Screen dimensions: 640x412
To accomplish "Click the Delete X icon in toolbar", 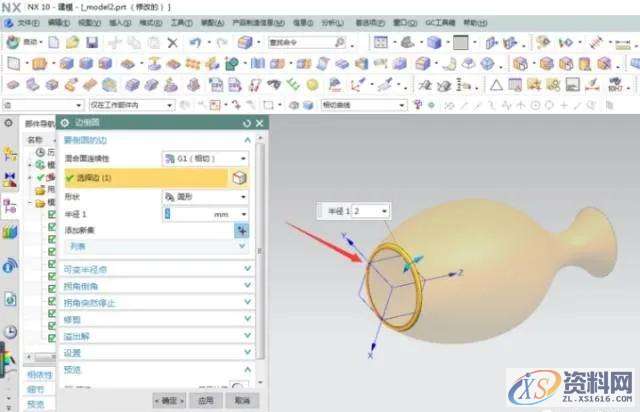I will point(172,43).
